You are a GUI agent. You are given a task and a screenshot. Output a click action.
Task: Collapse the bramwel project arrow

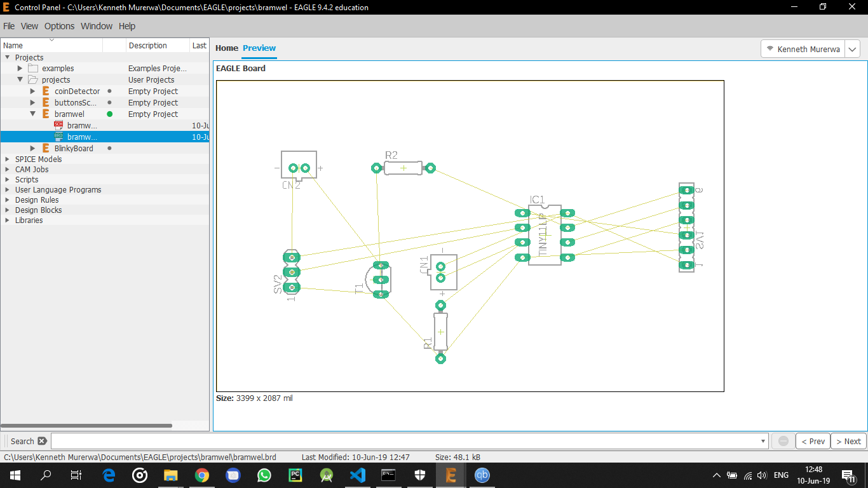(32, 114)
